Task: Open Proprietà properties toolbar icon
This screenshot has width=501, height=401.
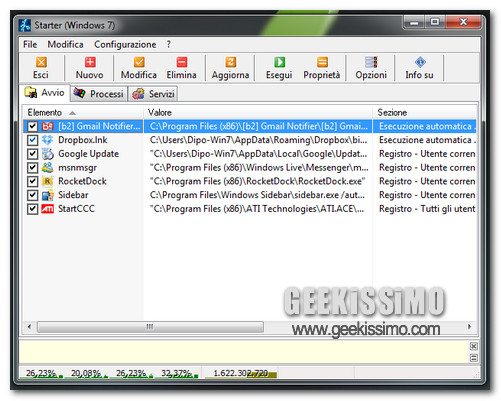Action: tap(322, 62)
